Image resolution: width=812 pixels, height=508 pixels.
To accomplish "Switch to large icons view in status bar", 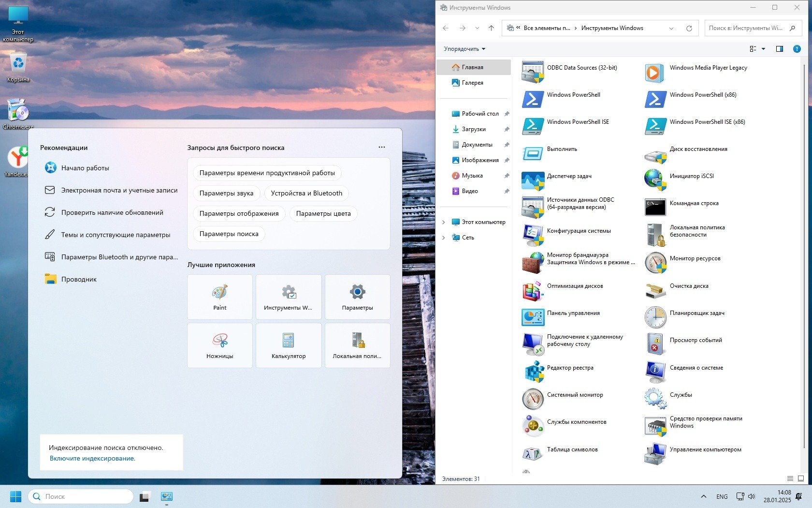I will [801, 478].
